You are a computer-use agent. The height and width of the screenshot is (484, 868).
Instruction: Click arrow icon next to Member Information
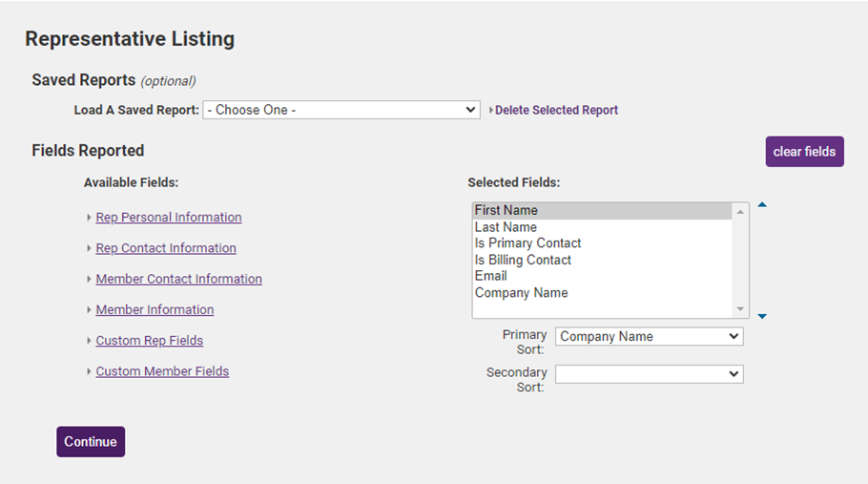coord(89,310)
